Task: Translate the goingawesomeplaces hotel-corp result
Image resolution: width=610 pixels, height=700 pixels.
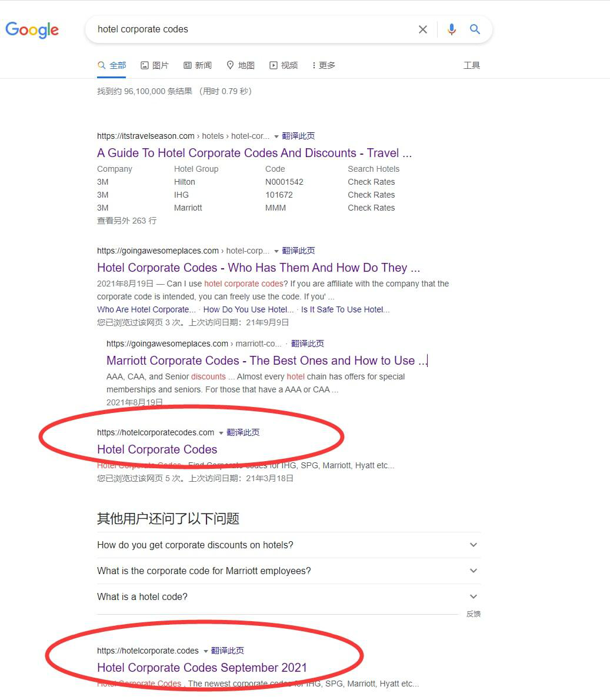Action: coord(298,251)
